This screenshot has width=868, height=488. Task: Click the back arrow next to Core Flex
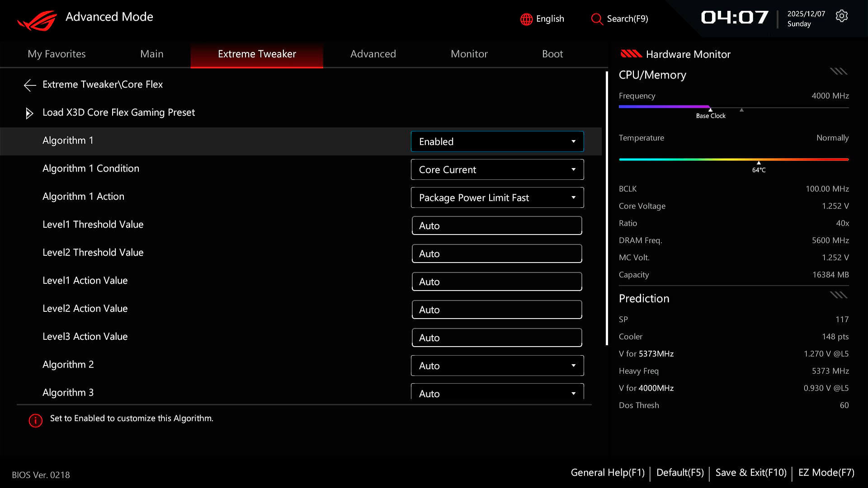point(30,85)
